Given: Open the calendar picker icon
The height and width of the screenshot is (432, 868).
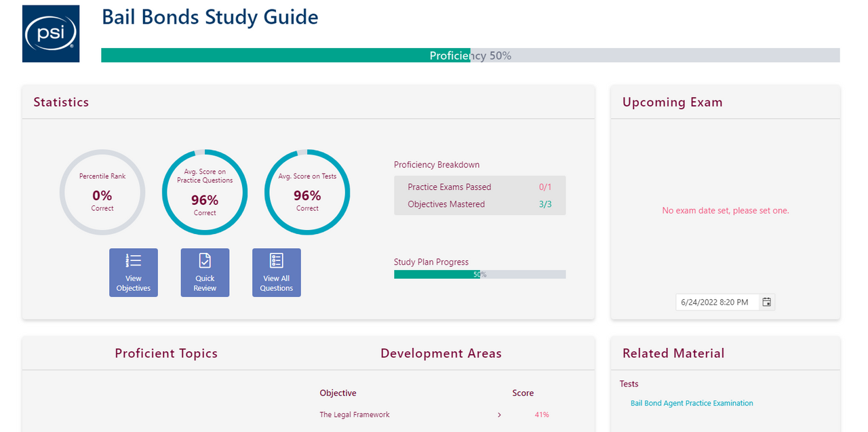Looking at the screenshot, I should point(766,302).
